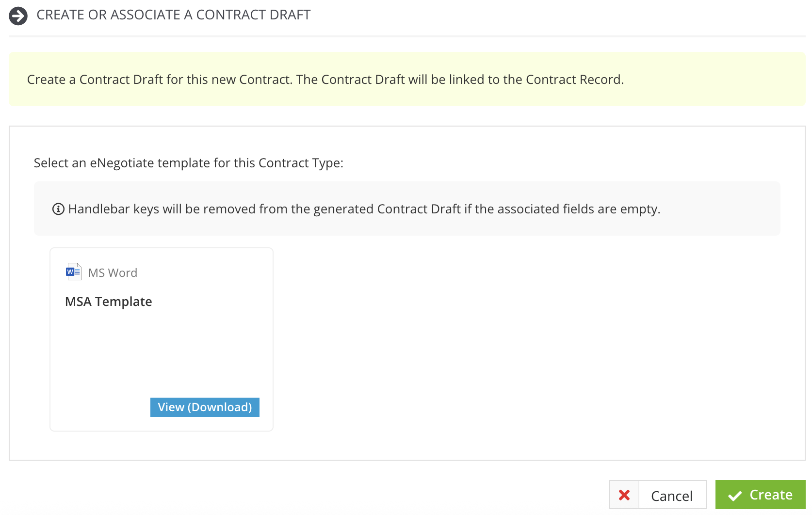The width and height of the screenshot is (812, 515).
Task: Cancel the contract draft creation
Action: point(658,495)
